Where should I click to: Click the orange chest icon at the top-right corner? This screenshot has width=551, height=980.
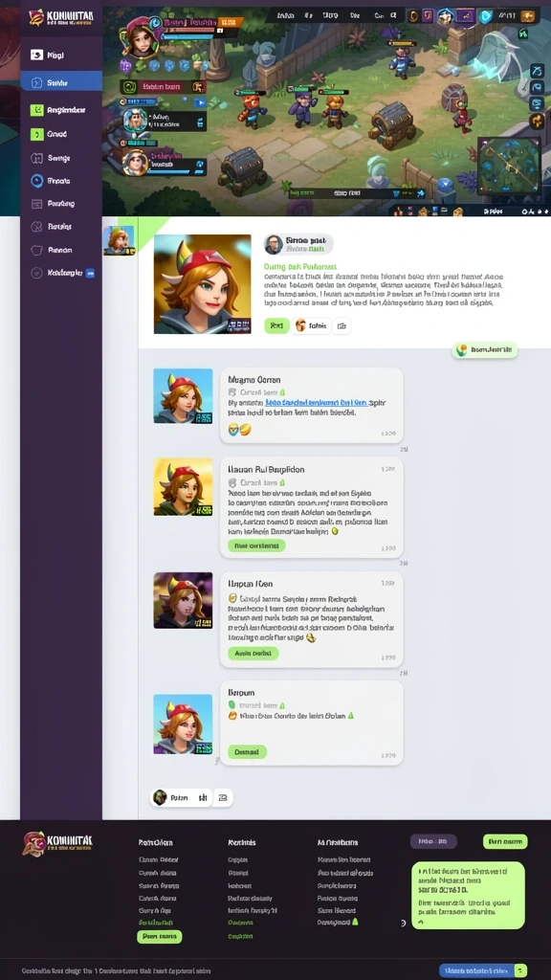click(528, 15)
